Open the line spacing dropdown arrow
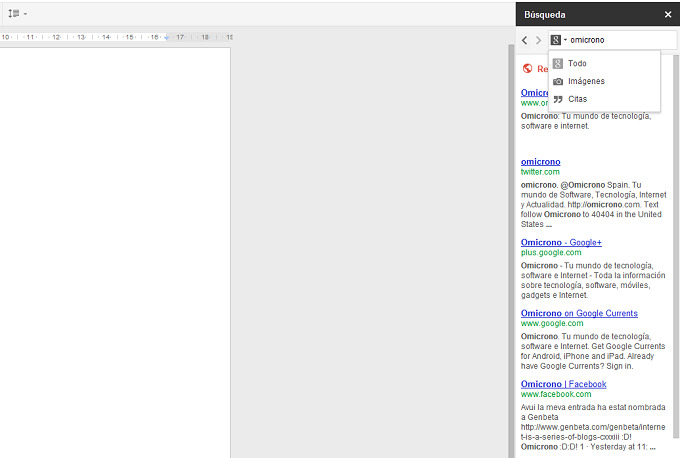Image resolution: width=680 pixels, height=458 pixels. point(25,14)
